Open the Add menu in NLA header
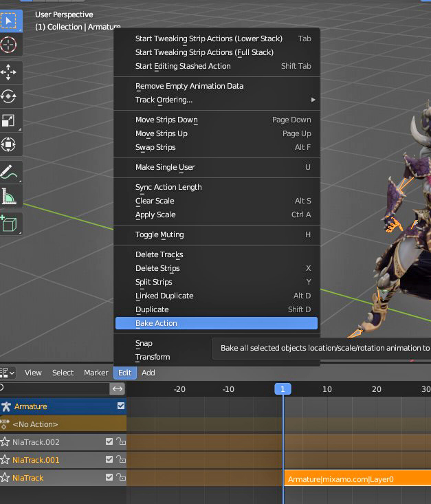Viewport: 431px width, 504px height. click(x=148, y=373)
